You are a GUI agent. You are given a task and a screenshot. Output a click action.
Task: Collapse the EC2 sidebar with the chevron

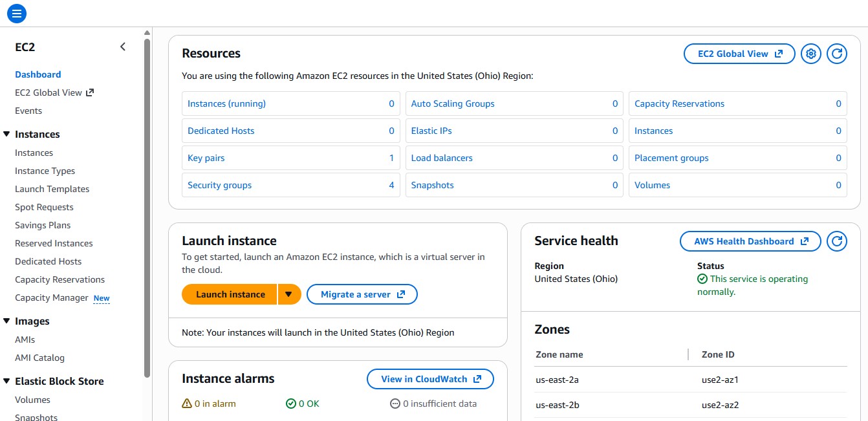point(123,46)
